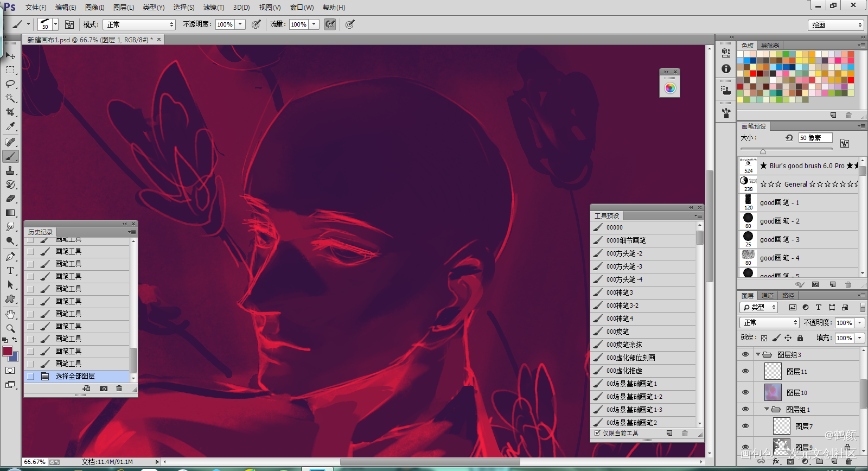Toggle visibility of 图层组 3
Image resolution: width=868 pixels, height=471 pixels.
[745, 355]
